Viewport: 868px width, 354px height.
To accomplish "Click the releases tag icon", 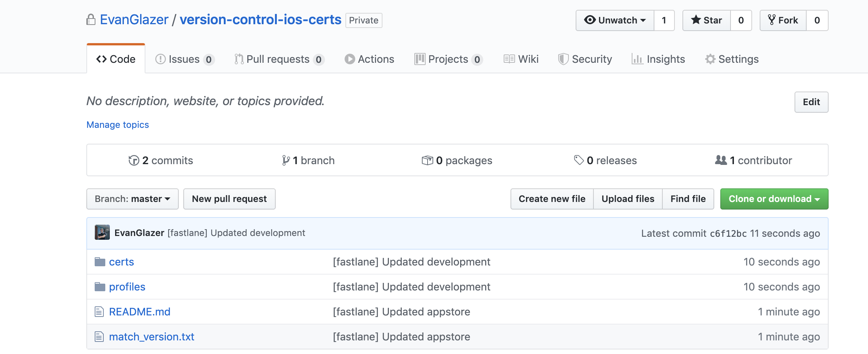I will (579, 160).
